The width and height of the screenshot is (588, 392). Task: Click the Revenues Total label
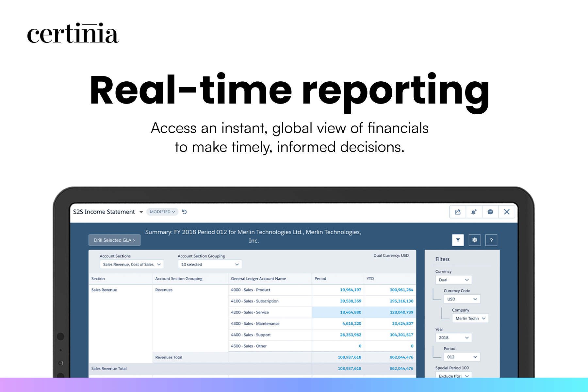point(169,357)
